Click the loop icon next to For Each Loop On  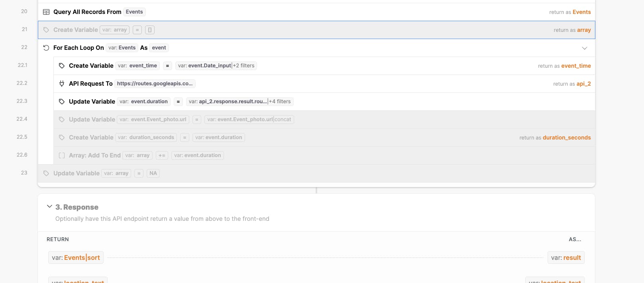46,48
